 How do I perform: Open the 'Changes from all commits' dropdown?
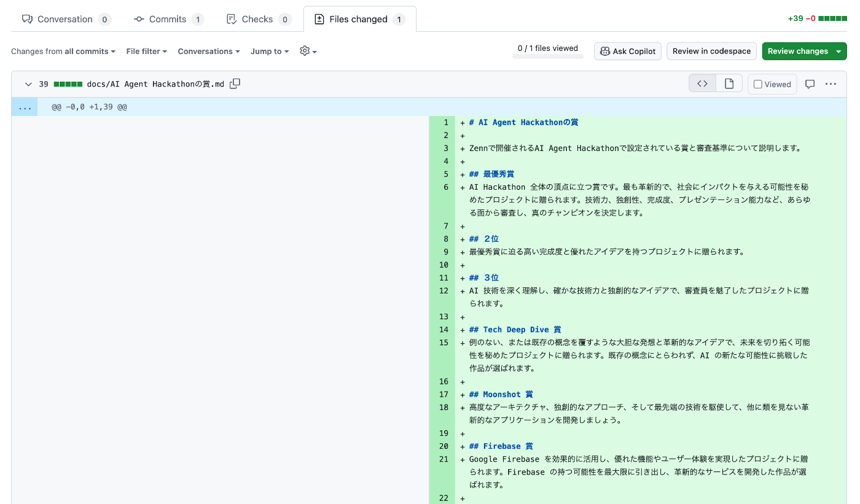(x=63, y=52)
